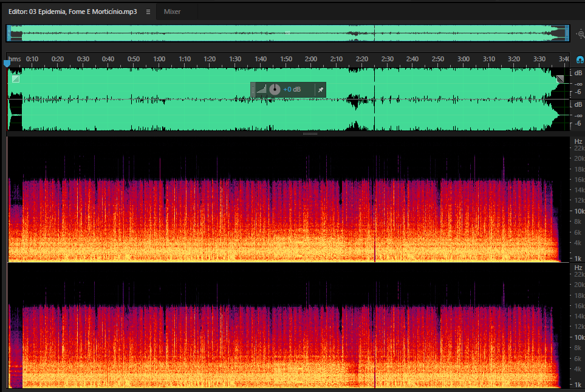The height and width of the screenshot is (392, 585).
Task: Open the Editor panel menu icon
Action: tap(148, 12)
